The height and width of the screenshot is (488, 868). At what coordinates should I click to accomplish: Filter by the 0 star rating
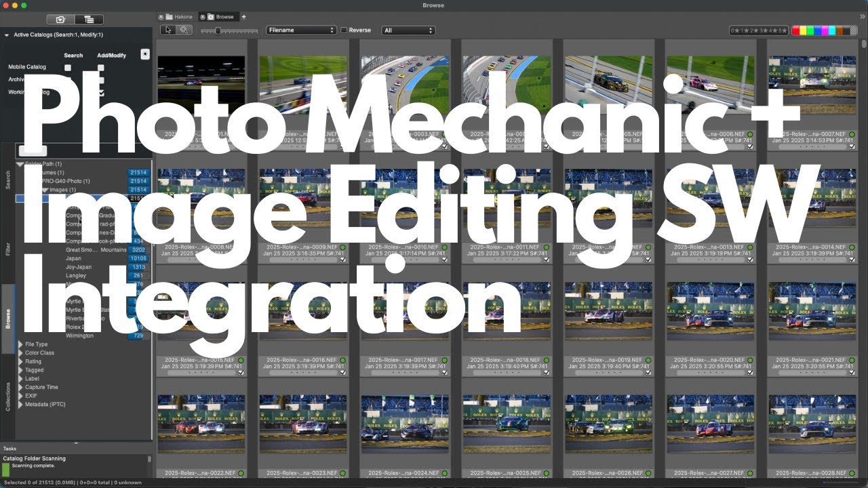tap(734, 30)
